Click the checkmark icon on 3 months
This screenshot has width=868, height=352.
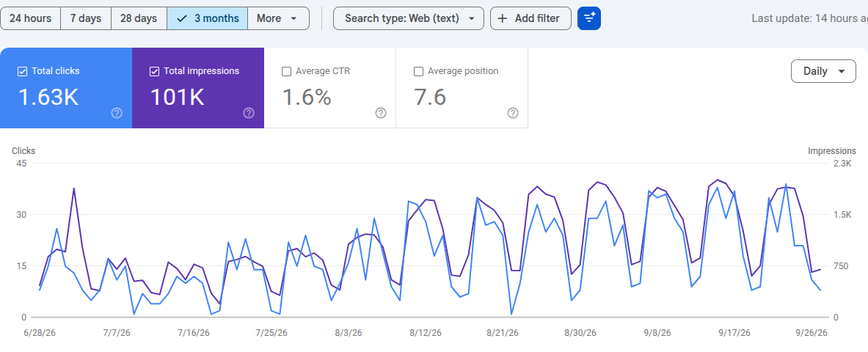click(181, 18)
